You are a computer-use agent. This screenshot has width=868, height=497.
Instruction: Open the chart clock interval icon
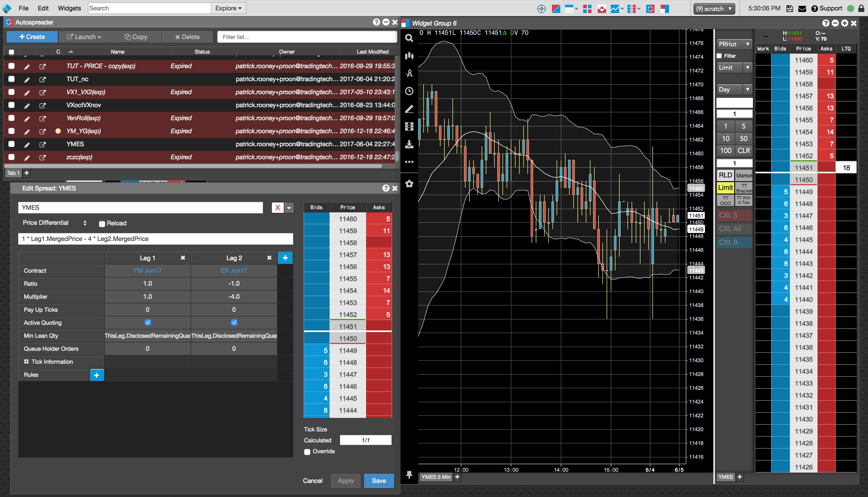(x=409, y=91)
